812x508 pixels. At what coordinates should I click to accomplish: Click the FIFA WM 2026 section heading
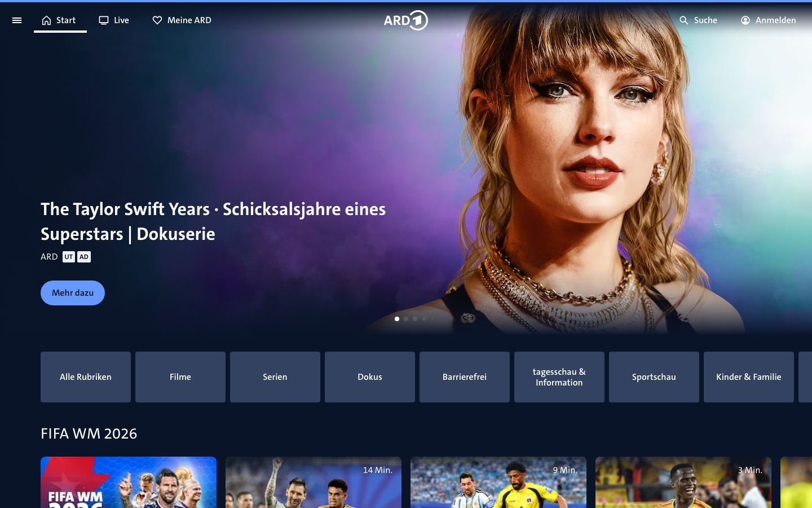[x=89, y=433]
